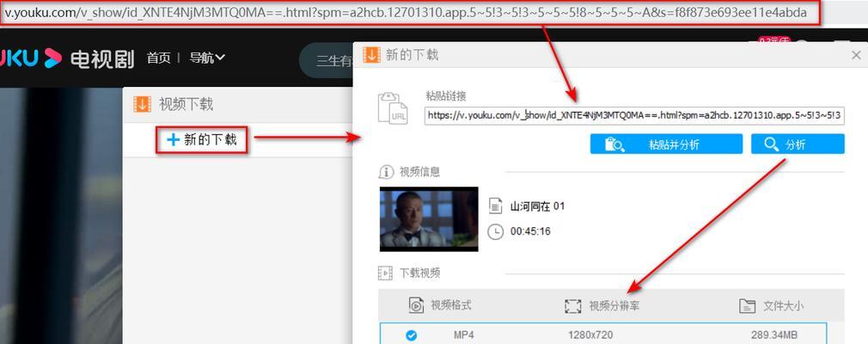Click the 粘贴链接 label
Image resolution: width=868 pixels, height=344 pixels.
[x=446, y=95]
